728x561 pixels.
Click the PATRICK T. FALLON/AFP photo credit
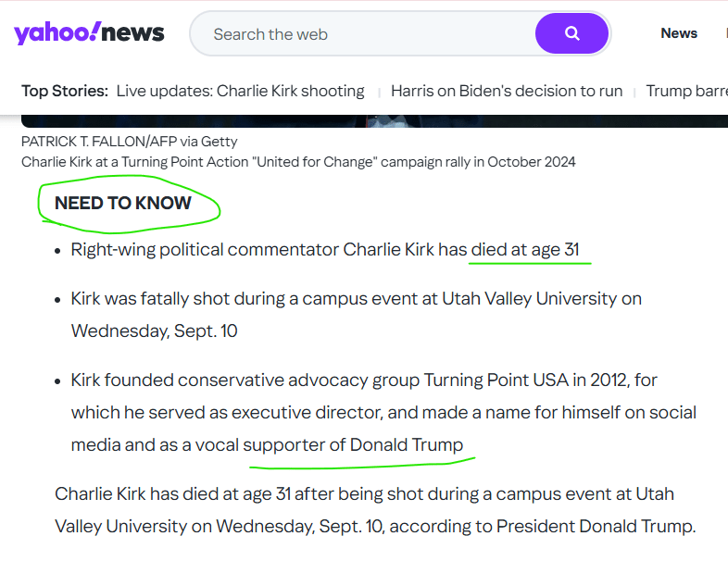[130, 142]
